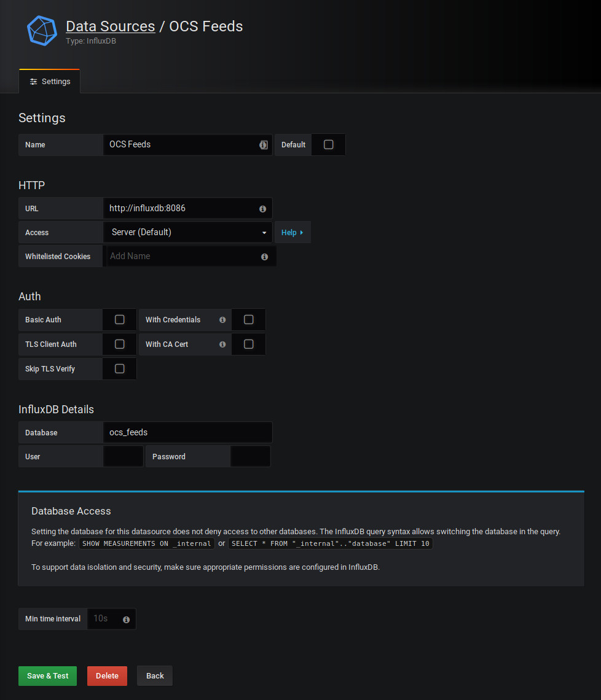Click the OCS Feeds page title text

tap(206, 26)
